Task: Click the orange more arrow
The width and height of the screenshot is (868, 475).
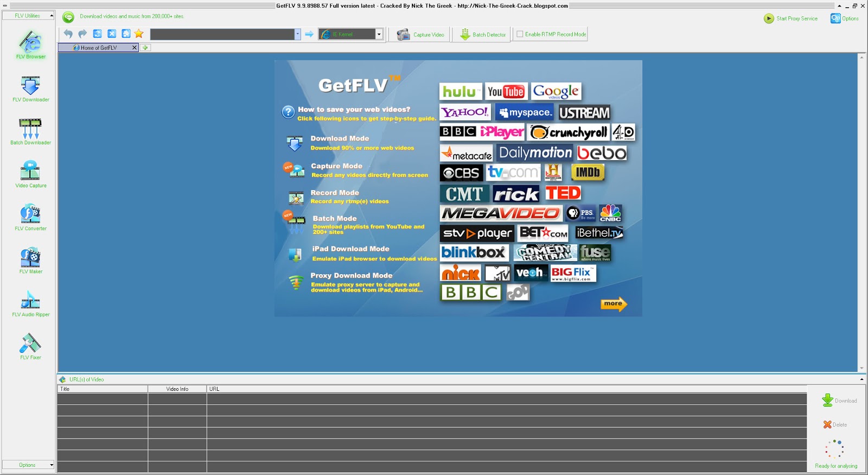Action: tap(614, 304)
